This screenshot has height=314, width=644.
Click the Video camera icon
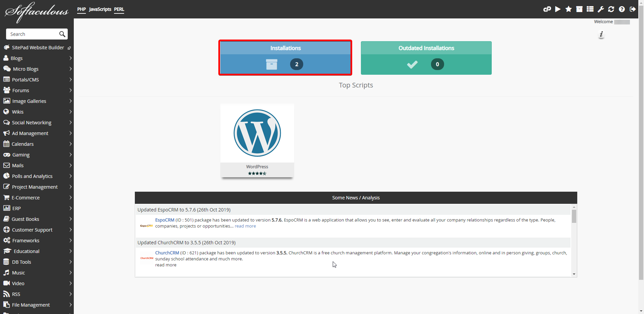click(6, 283)
